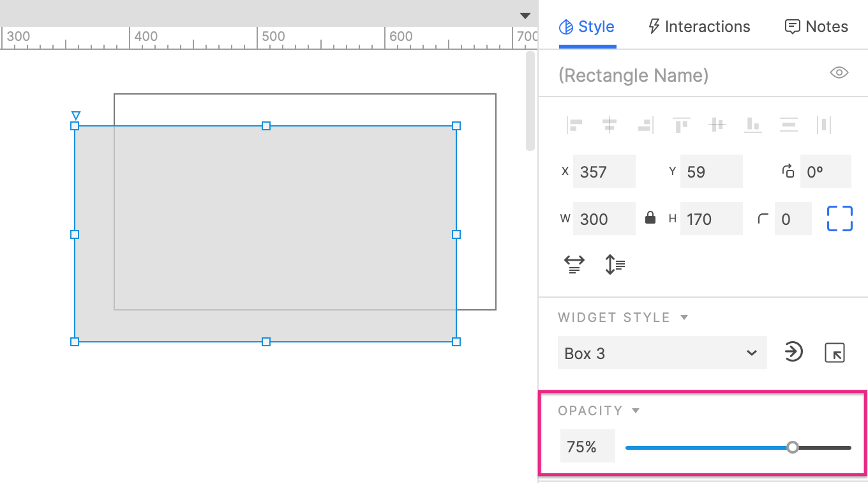The image size is (868, 483).
Task: Toggle the aspect ratio lock
Action: (x=650, y=218)
